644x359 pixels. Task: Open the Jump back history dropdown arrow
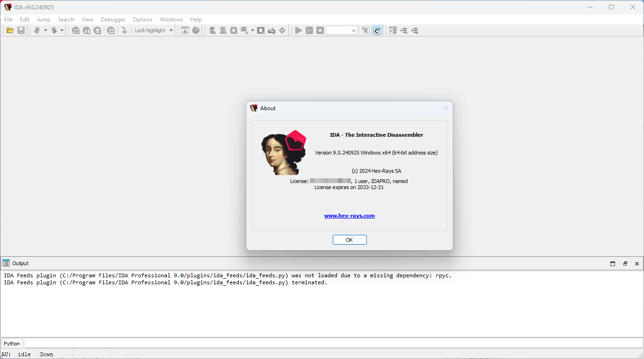point(45,30)
